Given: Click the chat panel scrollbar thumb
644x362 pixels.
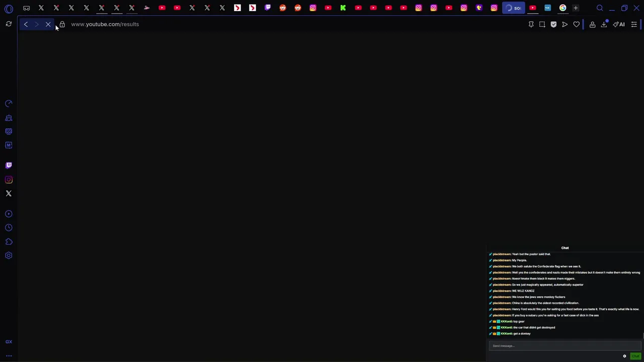Looking at the screenshot, I should click(642, 336).
